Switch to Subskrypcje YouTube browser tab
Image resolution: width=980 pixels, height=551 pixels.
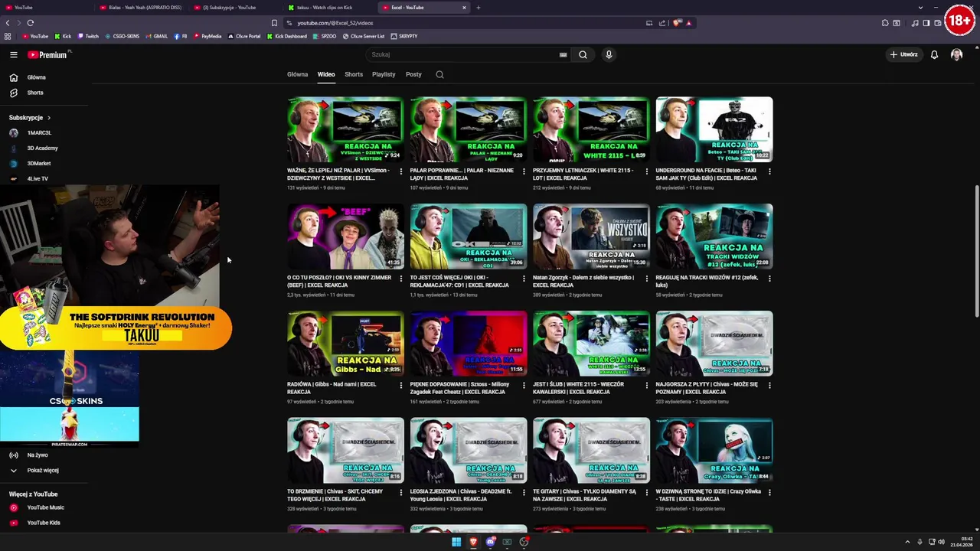pos(235,8)
